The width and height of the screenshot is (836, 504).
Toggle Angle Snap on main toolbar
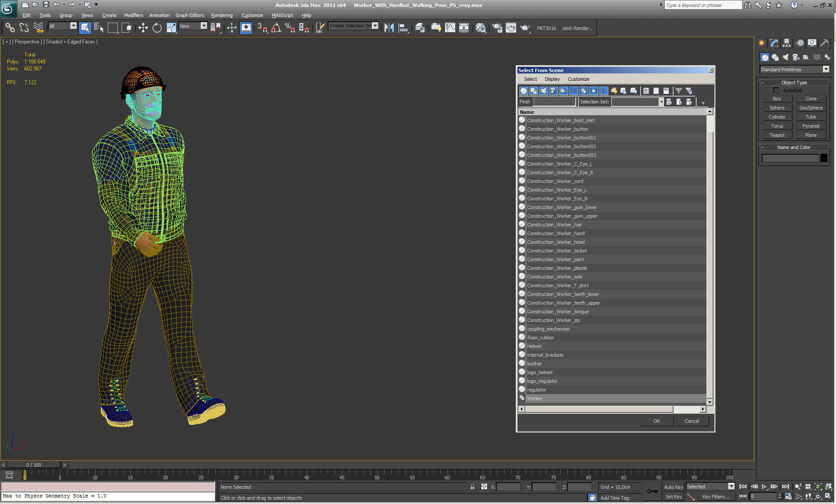(276, 28)
